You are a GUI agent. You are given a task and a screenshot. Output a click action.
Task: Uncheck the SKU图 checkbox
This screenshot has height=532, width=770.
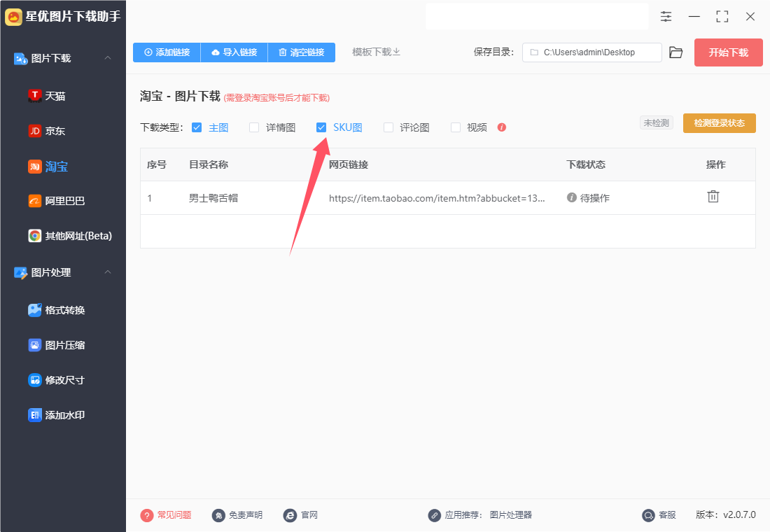(x=321, y=127)
